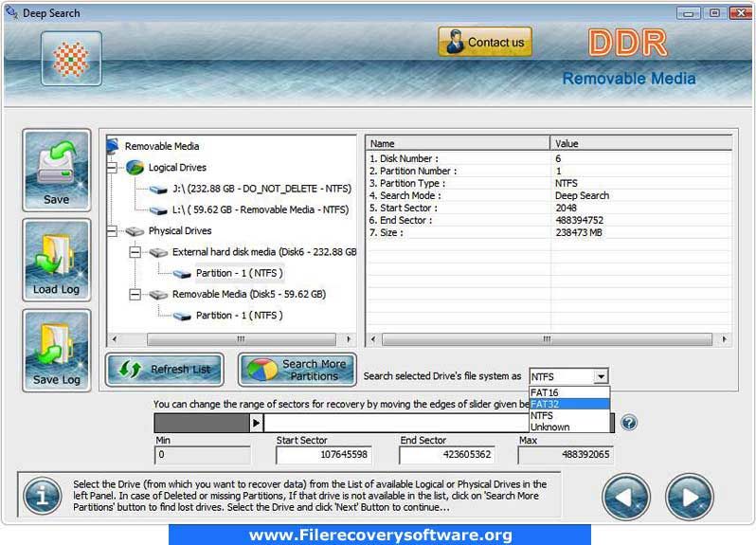Click the '5. Start Sector :' row
Viewport: 756px width, 545px height.
point(549,208)
